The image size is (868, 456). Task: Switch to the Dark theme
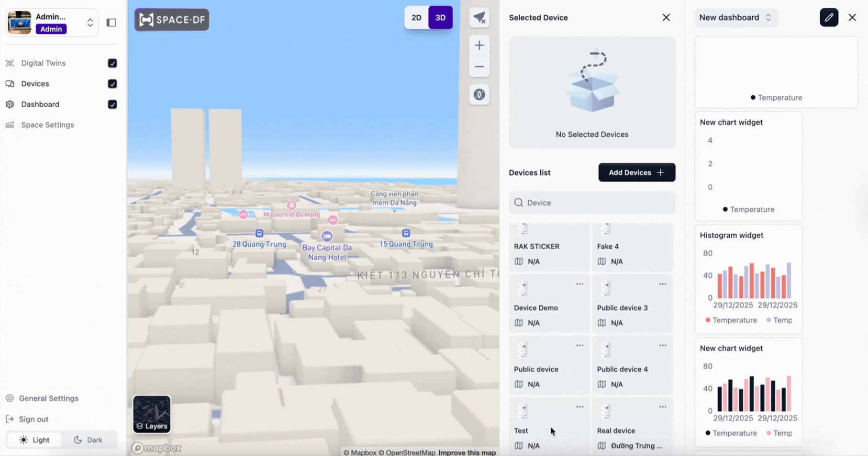tap(89, 440)
